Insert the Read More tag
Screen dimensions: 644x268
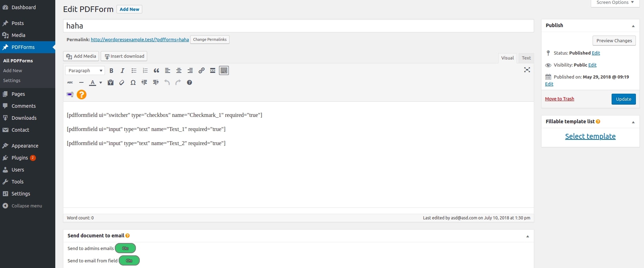point(213,71)
